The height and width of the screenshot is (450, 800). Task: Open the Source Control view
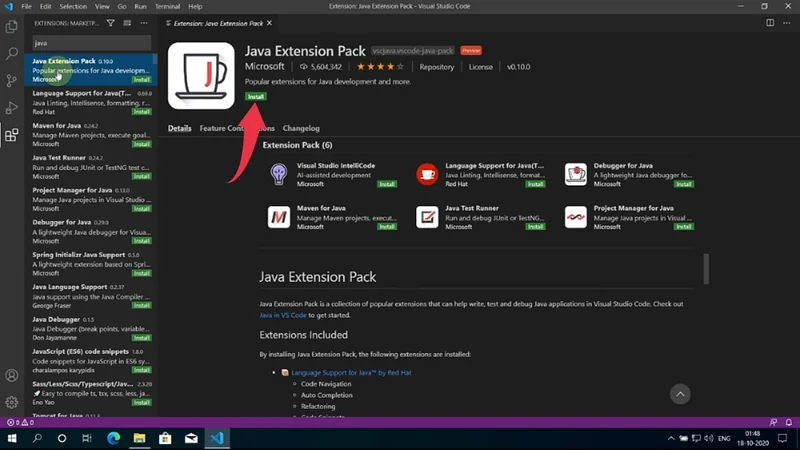pos(12,81)
